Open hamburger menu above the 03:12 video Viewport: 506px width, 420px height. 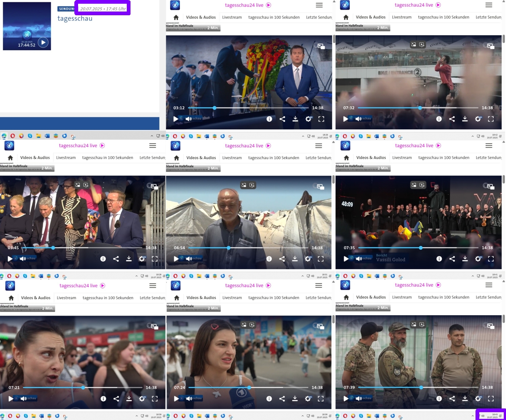tap(319, 5)
